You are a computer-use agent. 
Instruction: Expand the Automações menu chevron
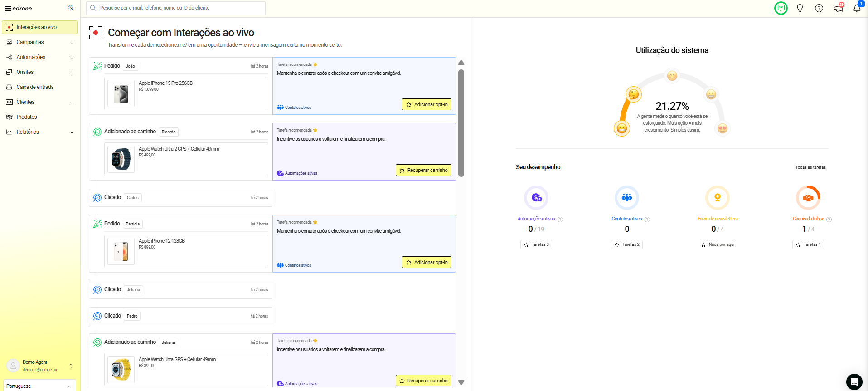[x=72, y=57]
